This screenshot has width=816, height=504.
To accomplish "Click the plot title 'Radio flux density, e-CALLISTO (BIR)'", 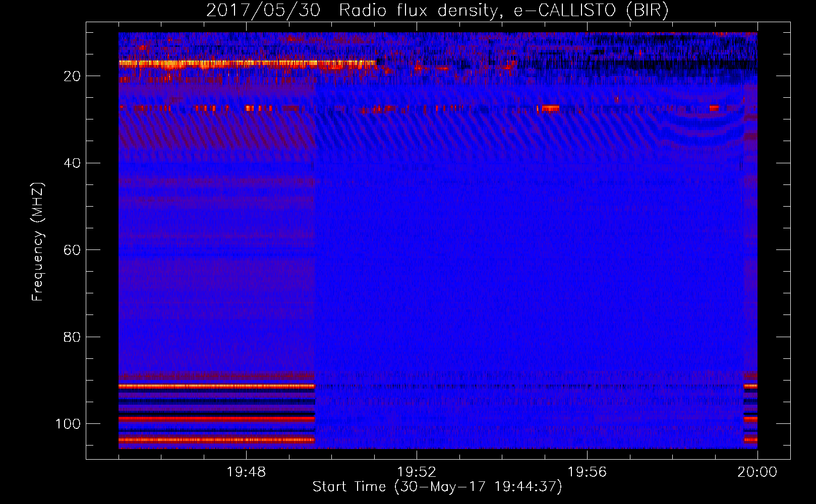I will 504,11.
